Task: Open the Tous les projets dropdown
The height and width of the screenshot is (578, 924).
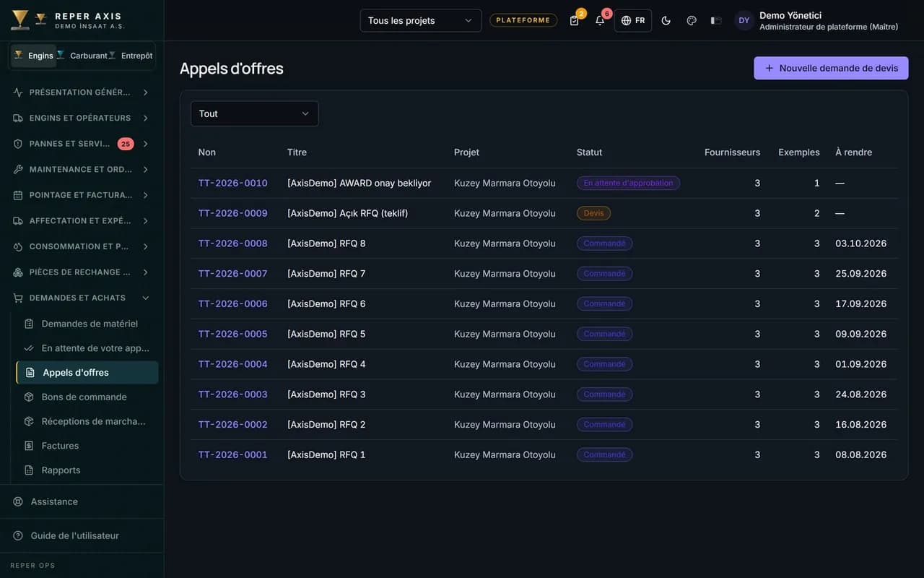Action: [x=421, y=20]
